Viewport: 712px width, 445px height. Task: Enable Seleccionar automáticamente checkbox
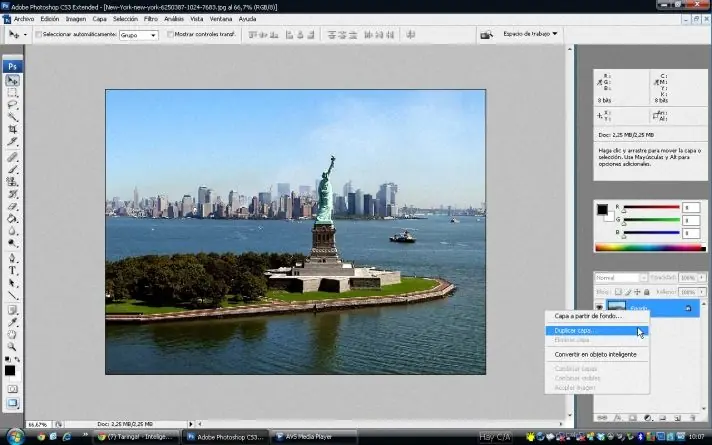click(39, 34)
